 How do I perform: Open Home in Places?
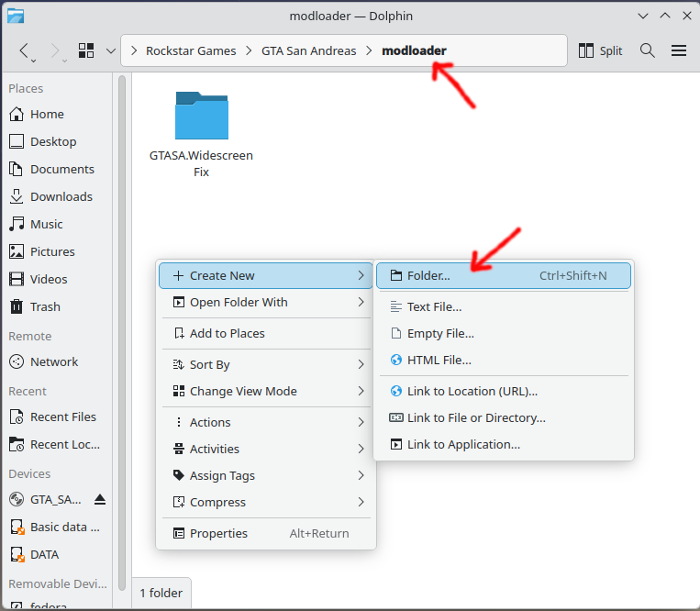click(57, 115)
